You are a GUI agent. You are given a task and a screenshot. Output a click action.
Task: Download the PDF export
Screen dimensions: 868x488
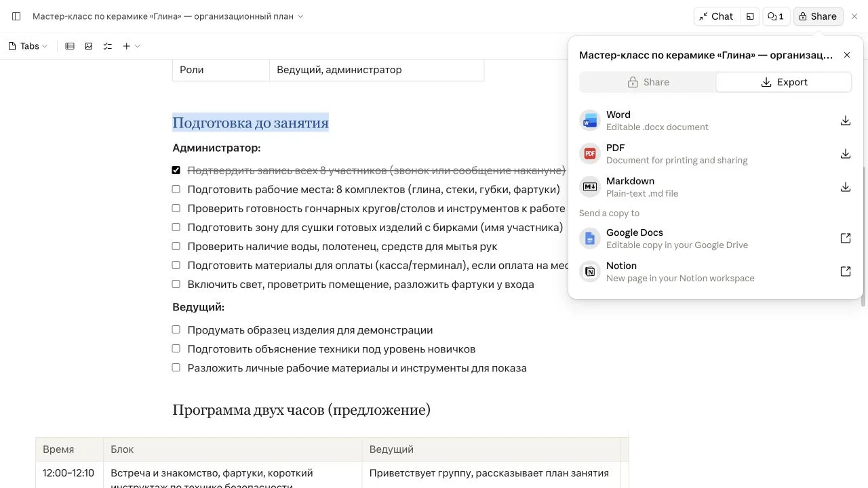(x=846, y=154)
